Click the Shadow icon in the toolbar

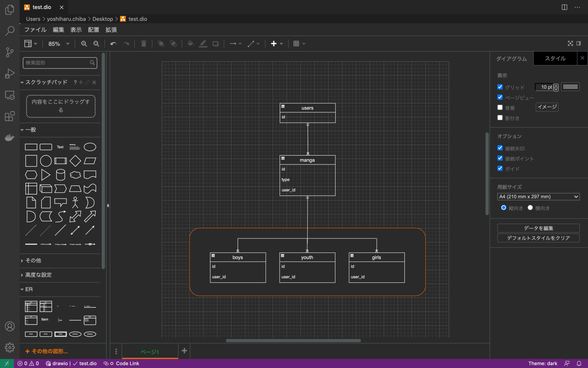pyautogui.click(x=216, y=43)
